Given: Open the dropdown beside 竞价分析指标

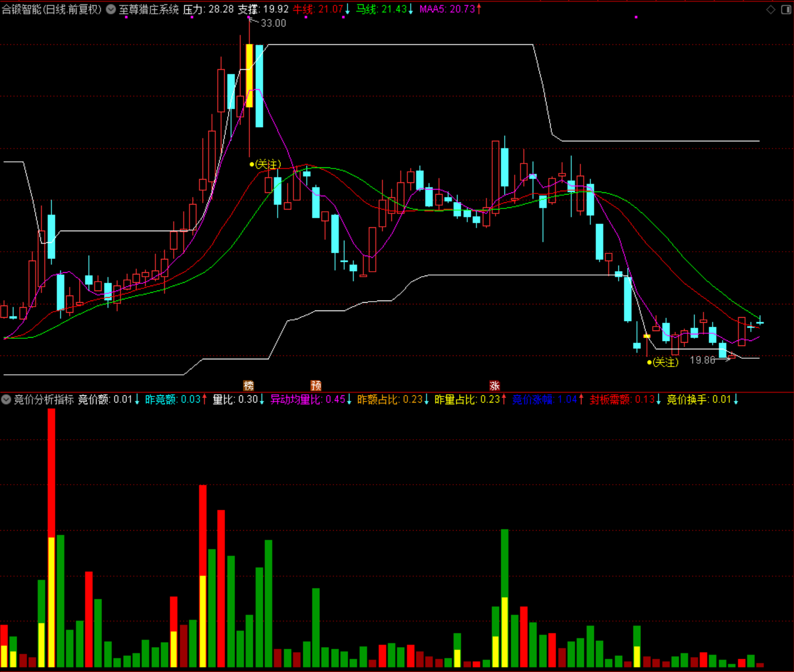Looking at the screenshot, I should click(6, 399).
